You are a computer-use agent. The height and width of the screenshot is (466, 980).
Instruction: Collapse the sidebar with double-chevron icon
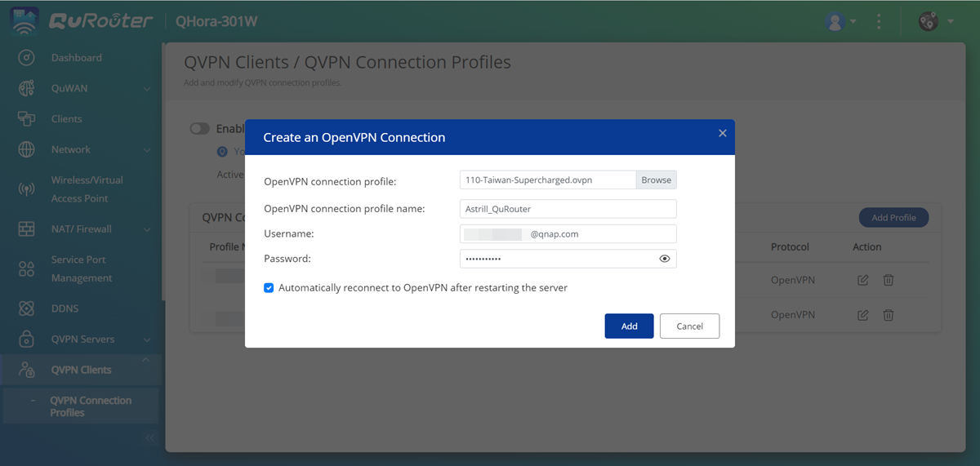[149, 438]
